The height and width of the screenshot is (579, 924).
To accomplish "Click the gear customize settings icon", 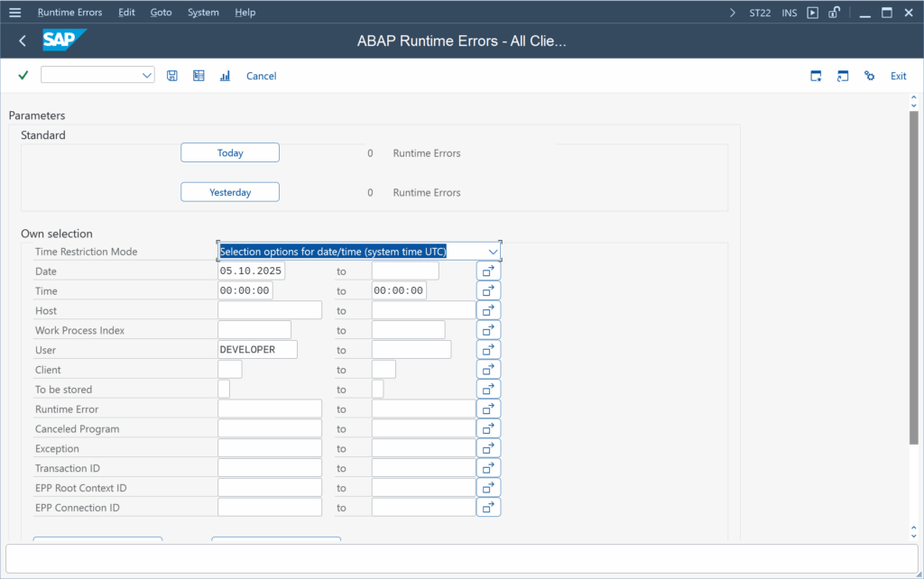I will 869,76.
